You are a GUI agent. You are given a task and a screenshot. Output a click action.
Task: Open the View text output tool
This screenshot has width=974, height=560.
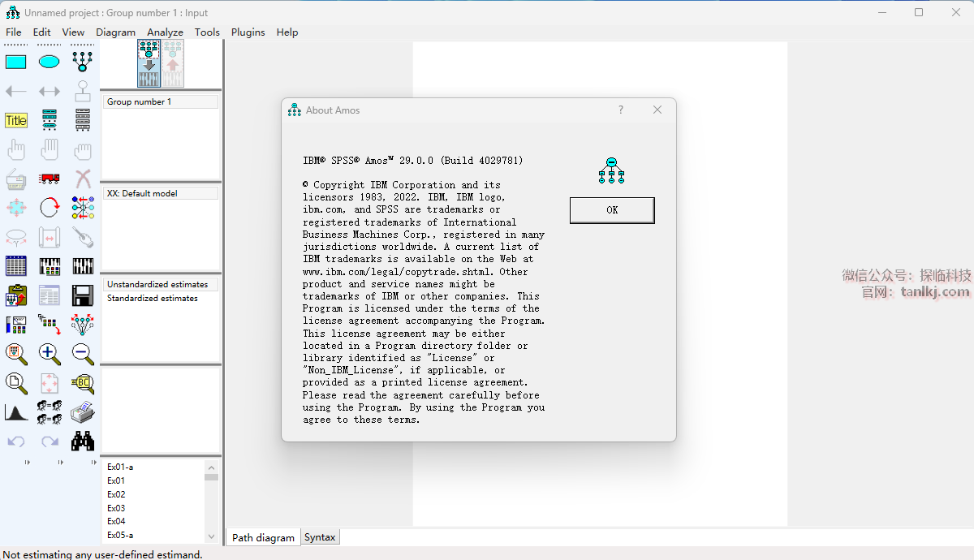click(50, 295)
